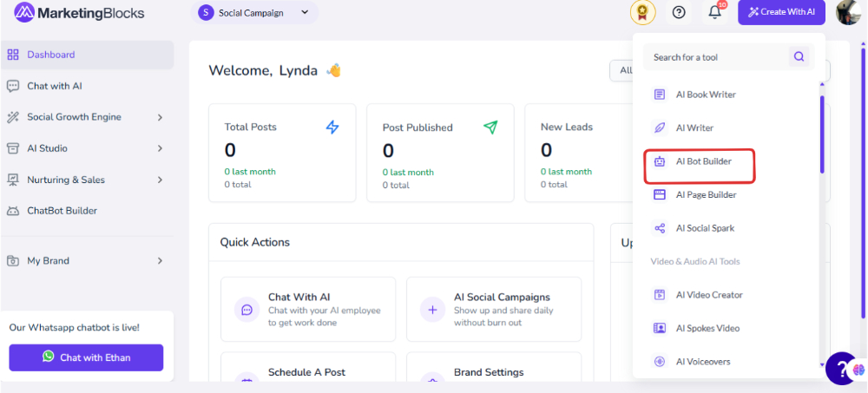Click the AI Social Spark share icon
This screenshot has height=393, width=868.
click(x=660, y=228)
